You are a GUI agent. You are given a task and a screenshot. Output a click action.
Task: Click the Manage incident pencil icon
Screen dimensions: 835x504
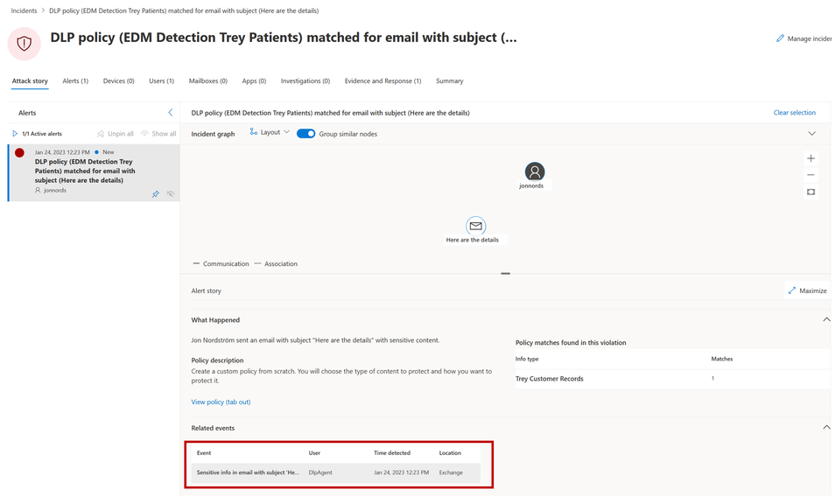[x=780, y=38]
